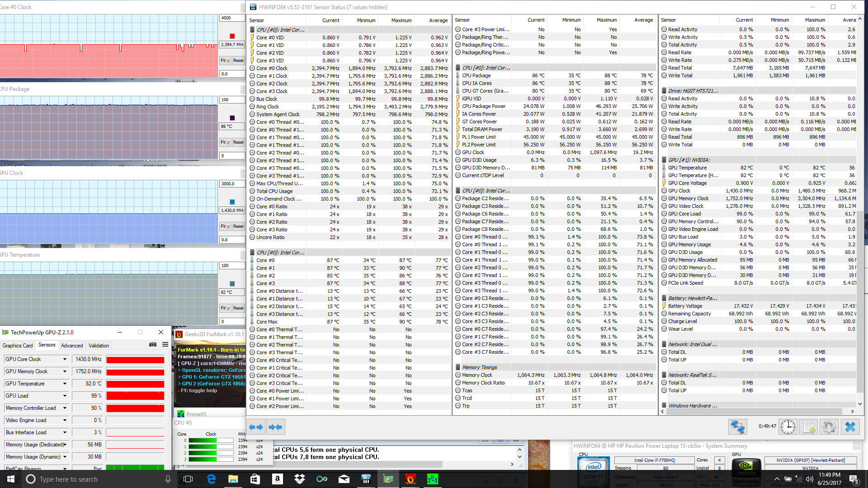The image size is (868, 488).
Task: Reset the CPU Package graph
Action: click(238, 142)
